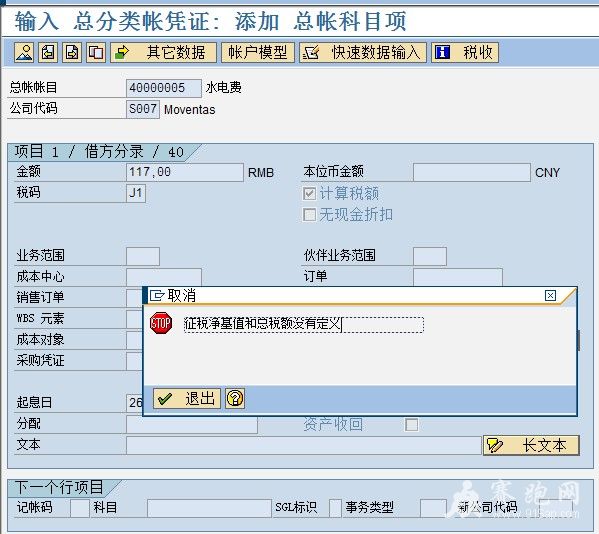Tick the 资产收回 checkbox
This screenshot has height=534, width=599.
click(x=411, y=424)
